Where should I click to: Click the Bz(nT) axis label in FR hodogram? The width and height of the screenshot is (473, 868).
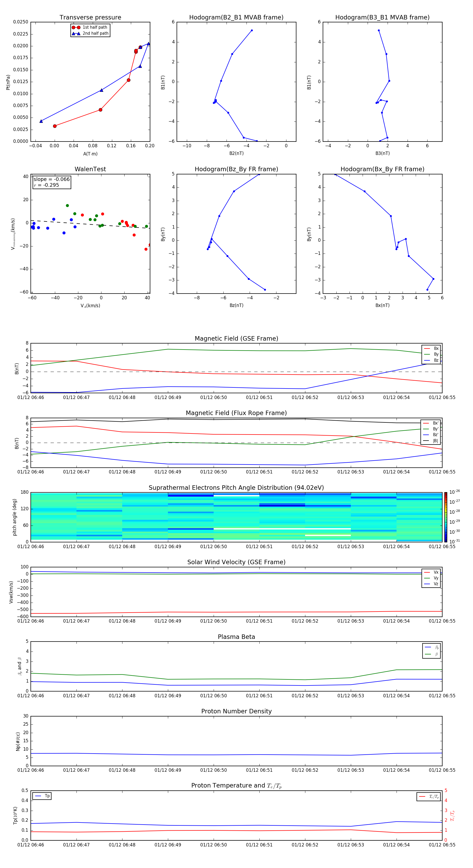pos(236,305)
